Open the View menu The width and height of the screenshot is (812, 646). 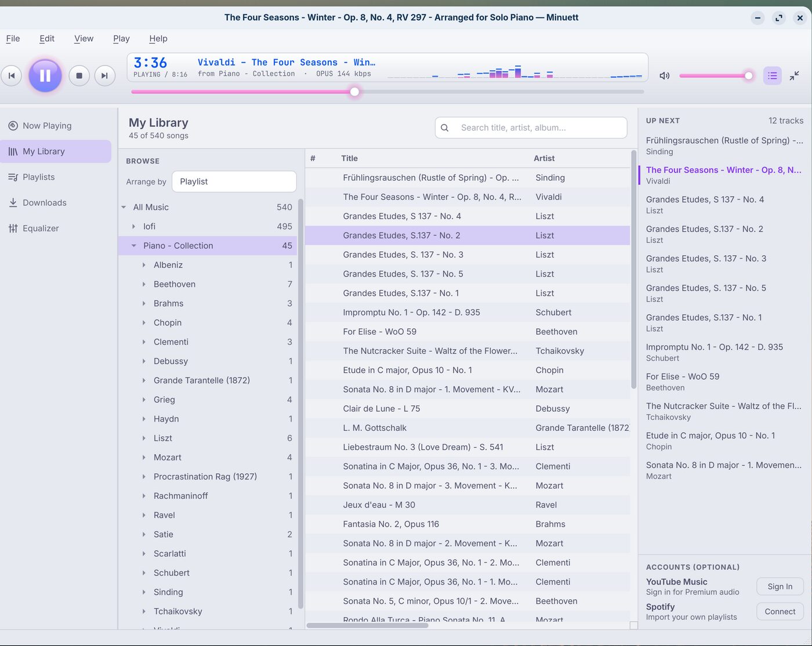click(84, 38)
